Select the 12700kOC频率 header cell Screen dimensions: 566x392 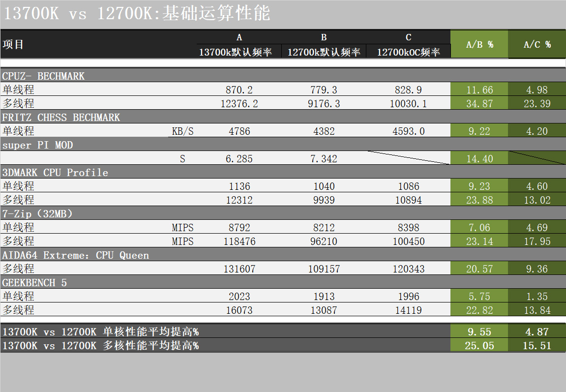click(x=408, y=52)
